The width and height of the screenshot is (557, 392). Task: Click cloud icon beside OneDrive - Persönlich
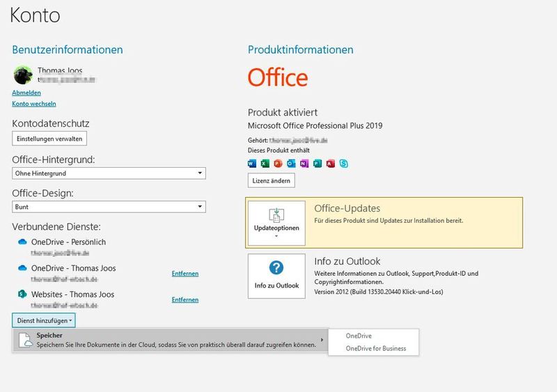[22, 242]
